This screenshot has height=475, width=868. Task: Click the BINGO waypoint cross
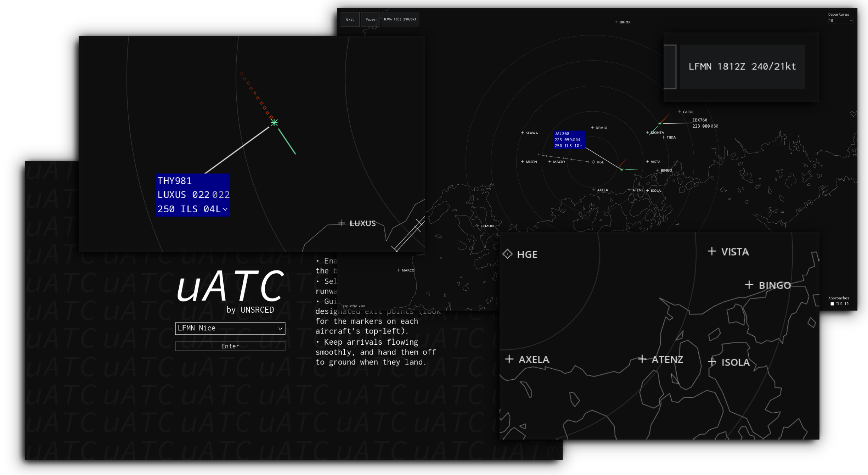749,285
